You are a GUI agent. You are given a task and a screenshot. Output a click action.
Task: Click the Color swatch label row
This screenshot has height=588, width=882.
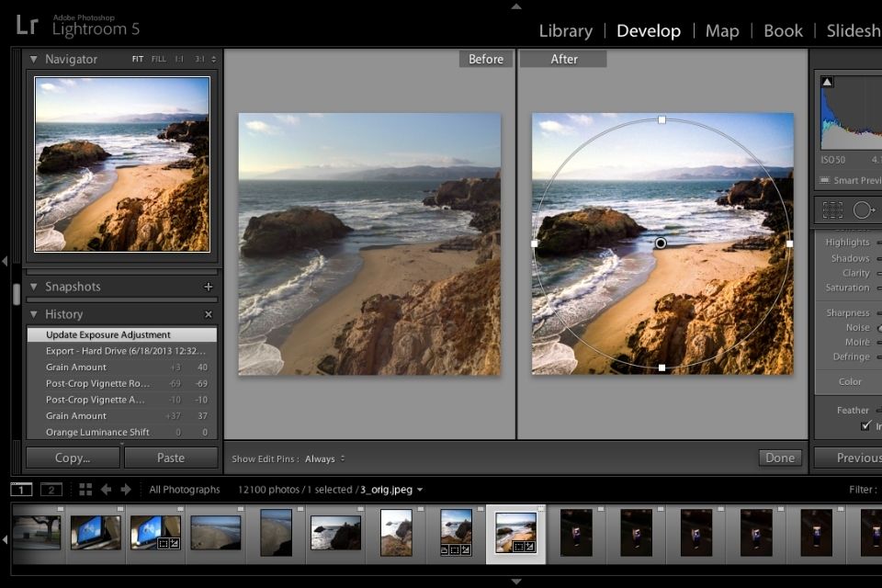point(850,381)
